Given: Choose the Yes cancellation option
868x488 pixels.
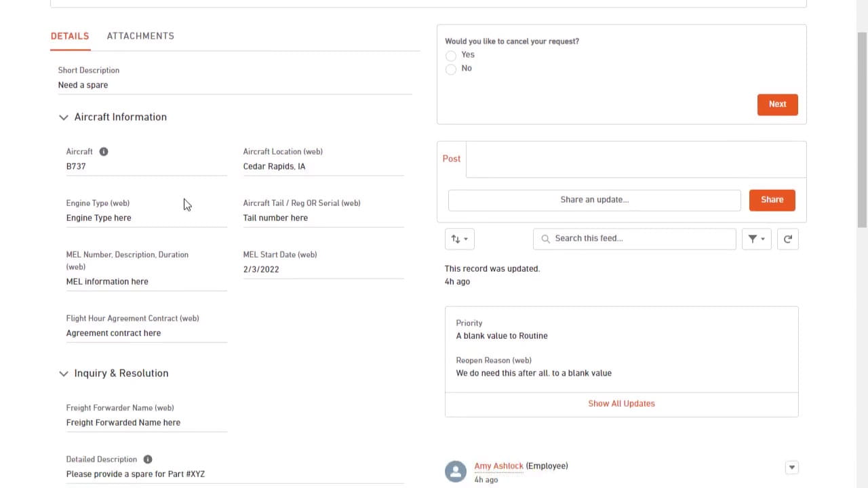Looking at the screenshot, I should [x=451, y=56].
